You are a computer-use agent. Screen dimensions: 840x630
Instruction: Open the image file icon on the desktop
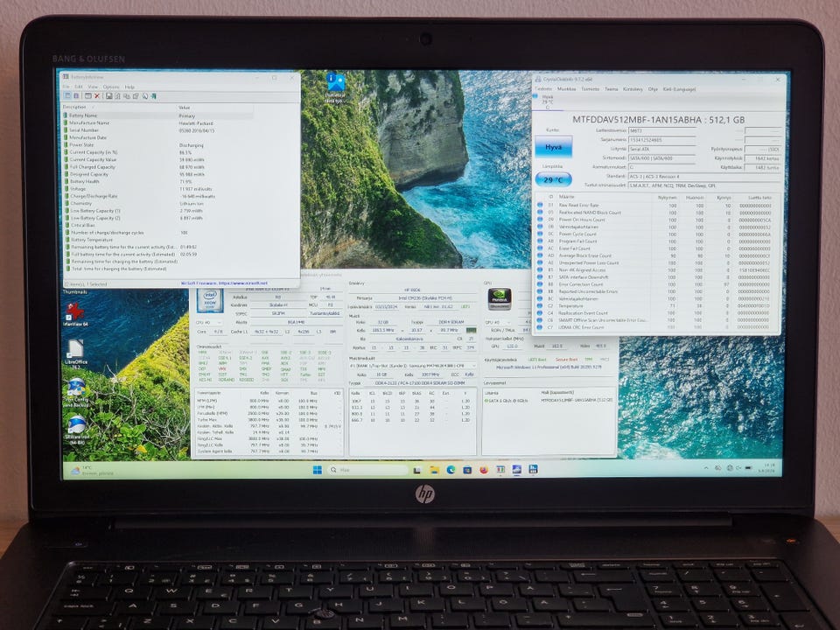click(x=335, y=87)
